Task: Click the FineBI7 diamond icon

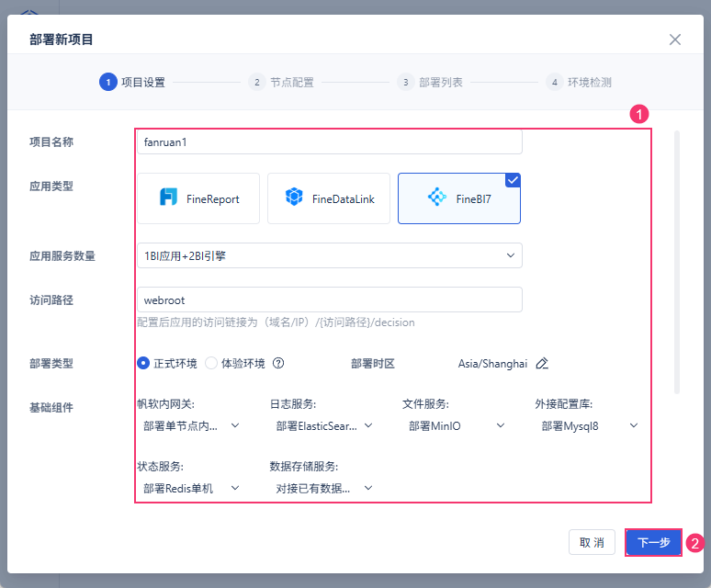Action: point(437,197)
